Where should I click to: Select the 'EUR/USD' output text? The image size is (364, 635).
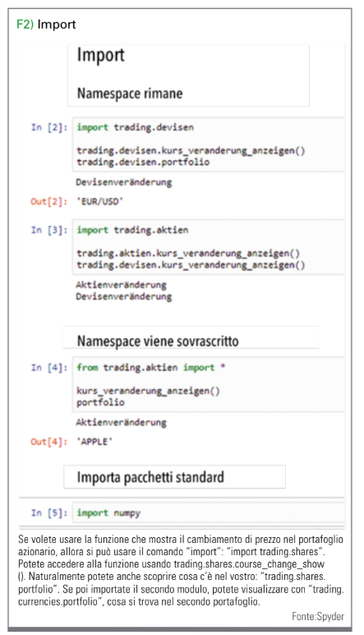(x=99, y=202)
